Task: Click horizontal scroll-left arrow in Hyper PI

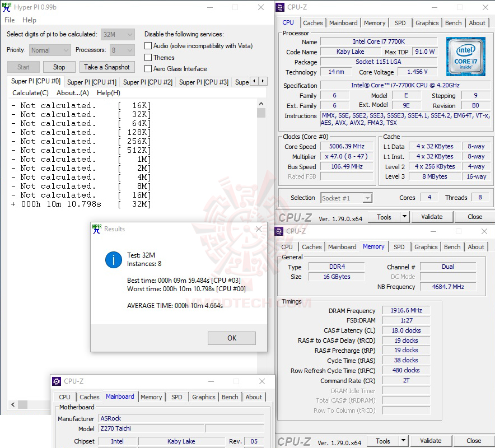Action: [x=13, y=404]
